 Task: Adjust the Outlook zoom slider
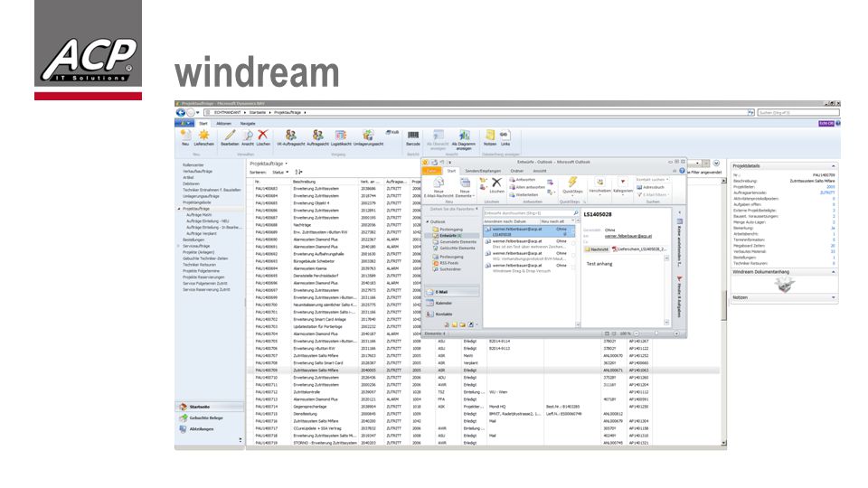(656, 333)
